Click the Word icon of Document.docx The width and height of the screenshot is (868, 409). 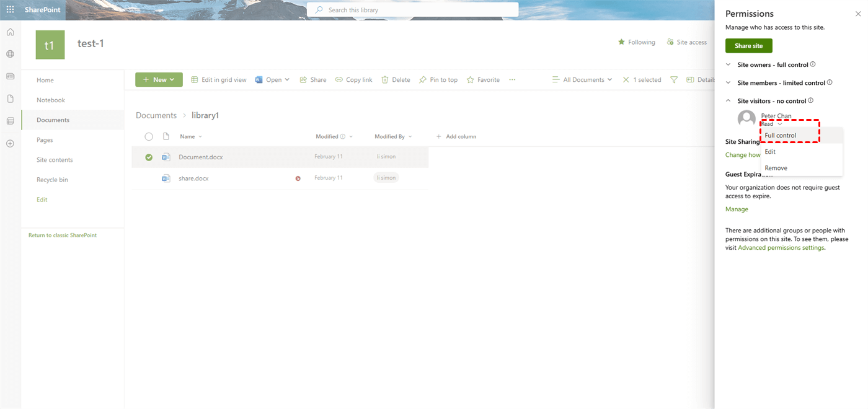166,157
